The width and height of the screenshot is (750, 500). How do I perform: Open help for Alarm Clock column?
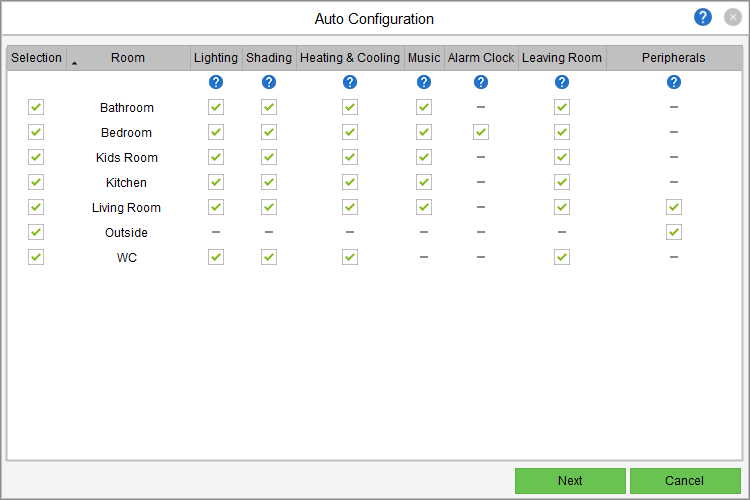(x=481, y=82)
